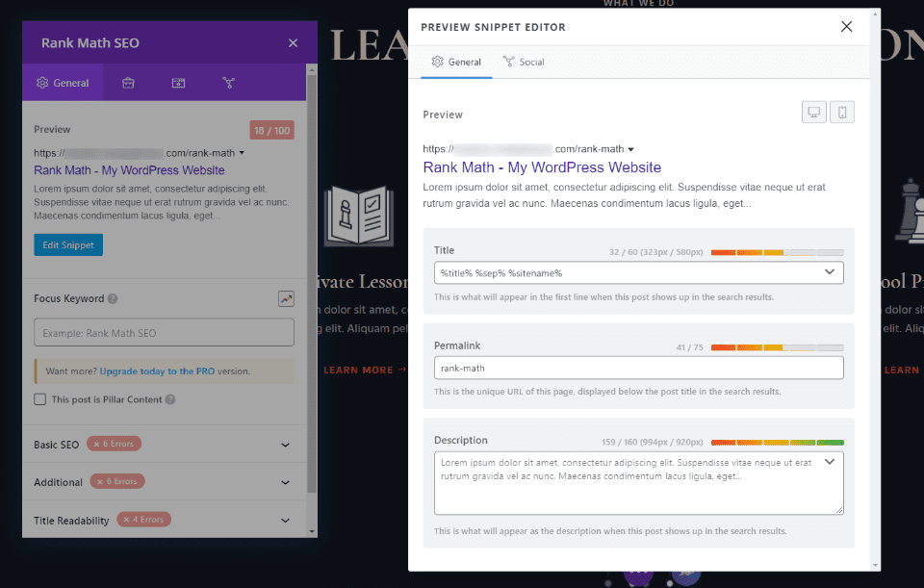Switch snippet preview to mobile view

tap(842, 112)
